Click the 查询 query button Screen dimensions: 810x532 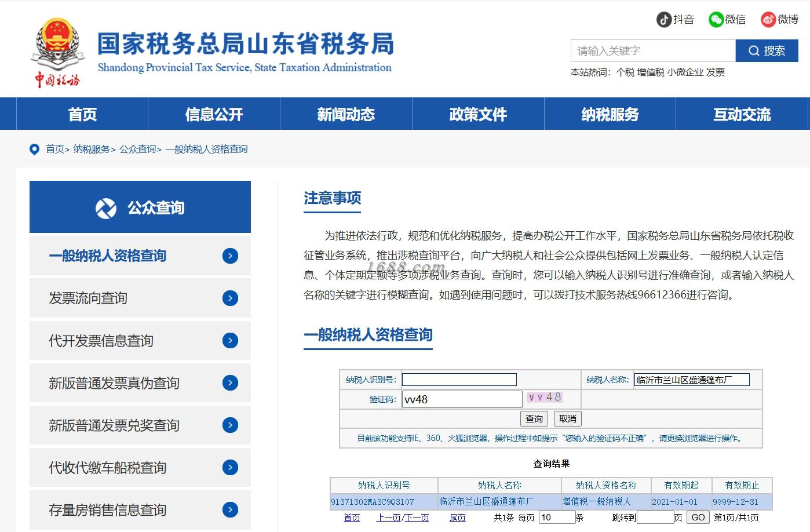tap(534, 418)
